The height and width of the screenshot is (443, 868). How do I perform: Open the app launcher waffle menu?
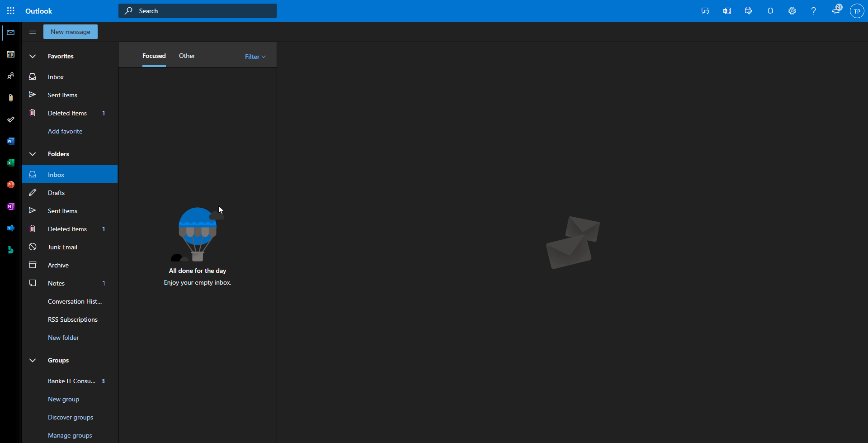tap(10, 10)
